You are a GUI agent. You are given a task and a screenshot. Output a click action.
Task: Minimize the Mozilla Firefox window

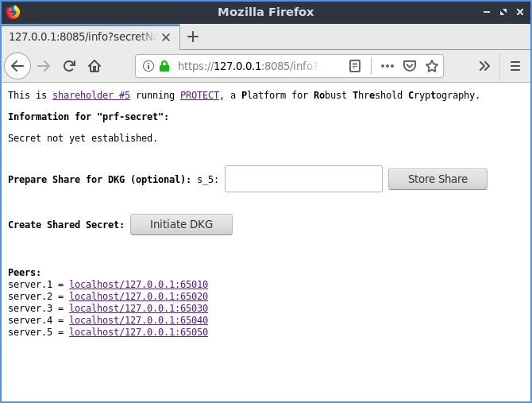487,12
